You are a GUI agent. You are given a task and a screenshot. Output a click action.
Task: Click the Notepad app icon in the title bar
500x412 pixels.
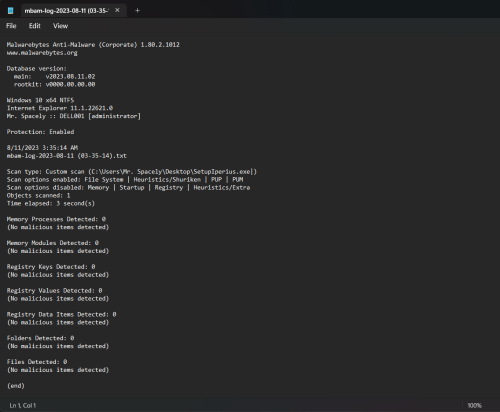point(11,11)
